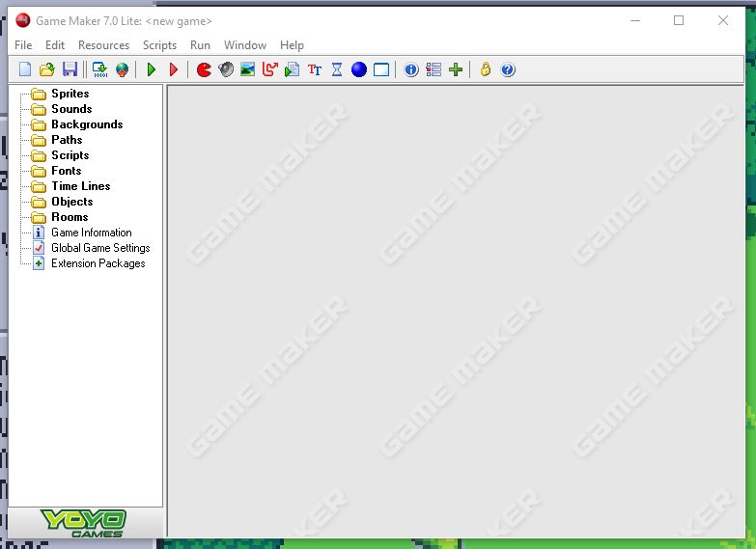Save the game with floppy icon
This screenshot has width=756, height=549.
(x=70, y=69)
